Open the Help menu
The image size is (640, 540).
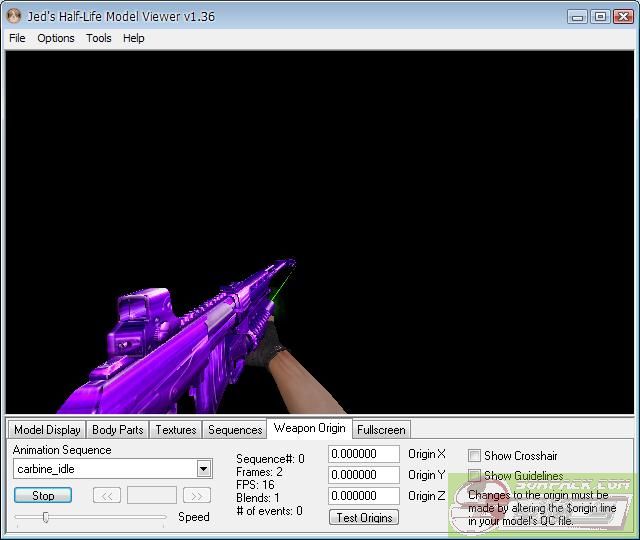pyautogui.click(x=134, y=38)
